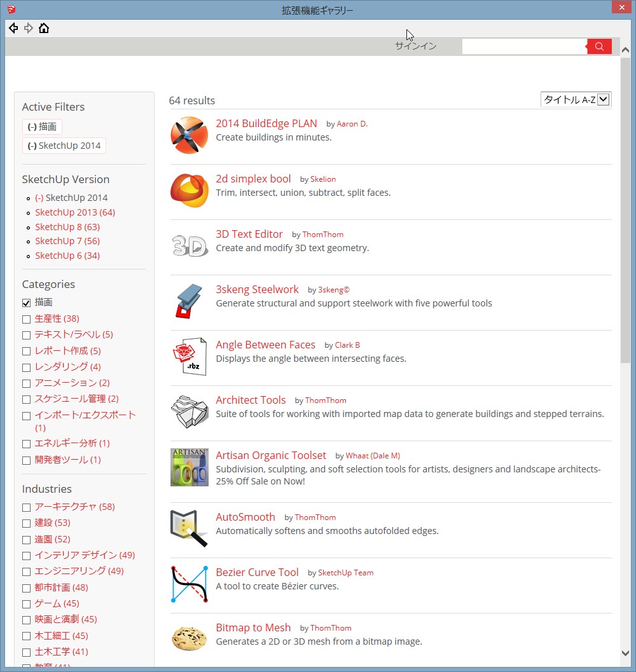
Task: Check the テキスト/ラベル (5) checkbox
Action: click(x=27, y=335)
